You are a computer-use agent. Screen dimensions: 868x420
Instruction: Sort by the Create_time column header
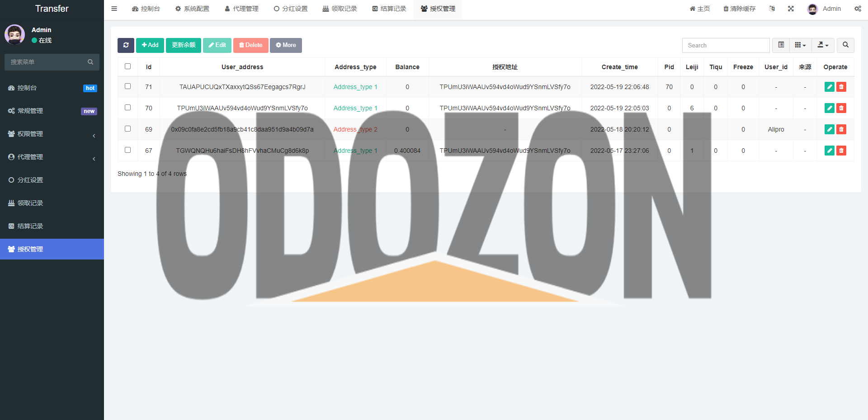point(619,67)
